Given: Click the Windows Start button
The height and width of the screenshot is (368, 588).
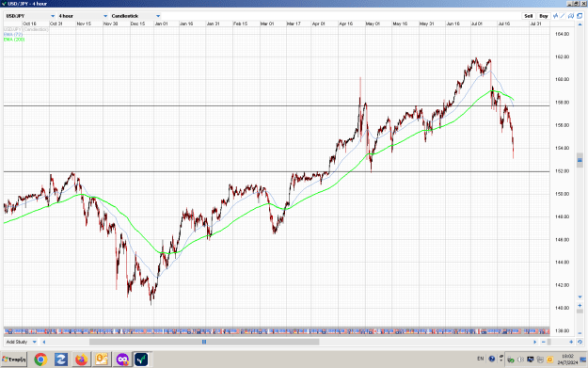Looking at the screenshot, I should 14,360.
